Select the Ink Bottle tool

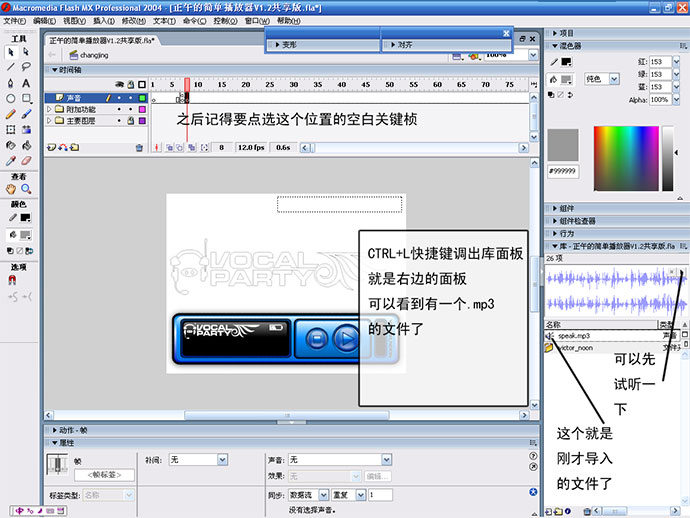(x=11, y=145)
